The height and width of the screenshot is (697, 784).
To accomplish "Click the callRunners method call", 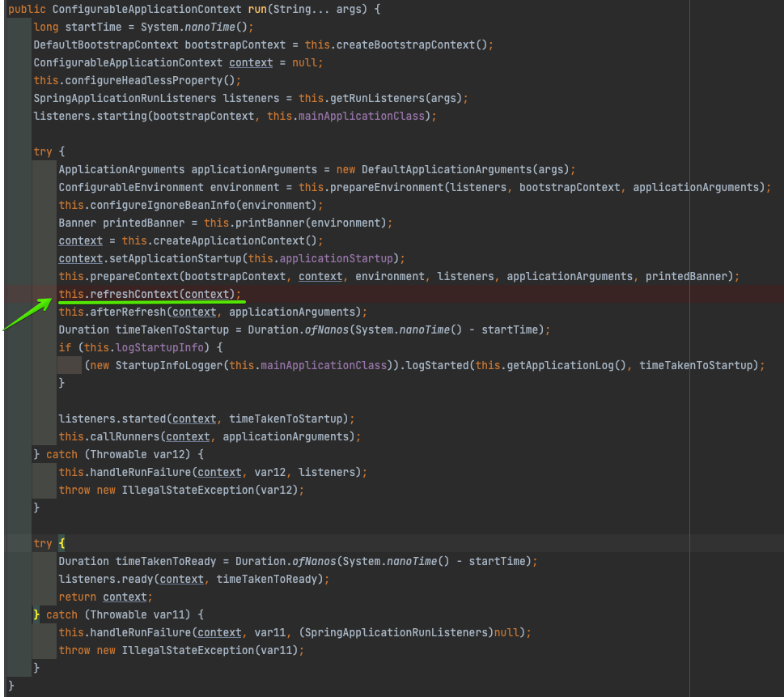I will 125,436.
